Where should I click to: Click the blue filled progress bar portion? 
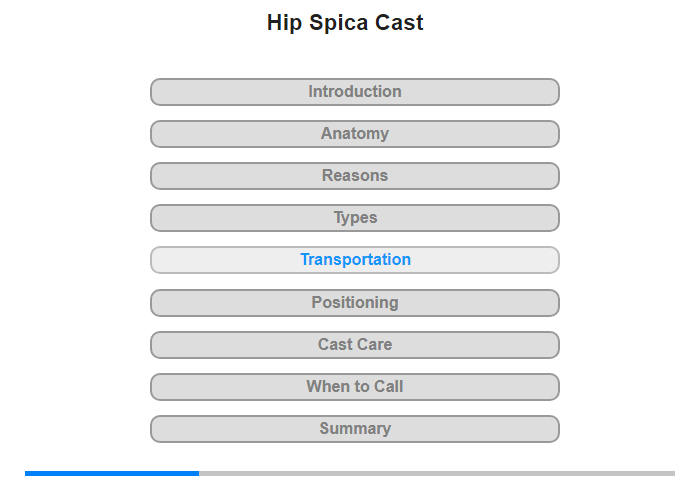coord(112,473)
